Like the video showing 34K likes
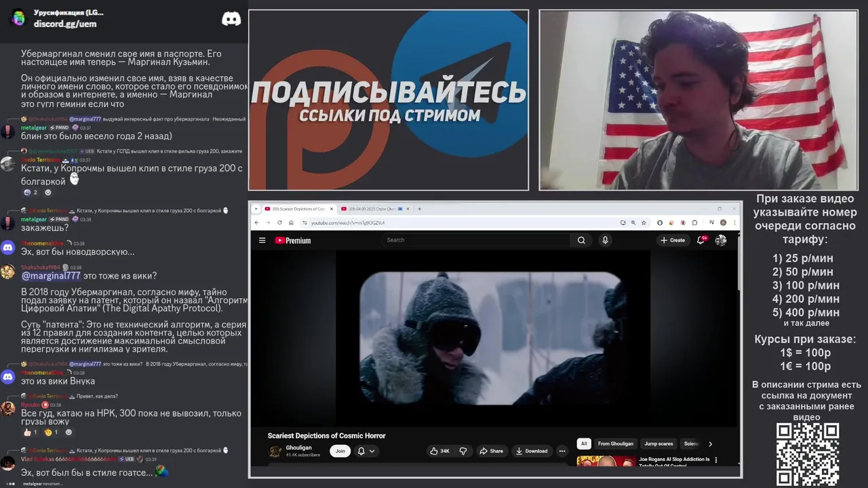This screenshot has width=868, height=488. tap(440, 451)
